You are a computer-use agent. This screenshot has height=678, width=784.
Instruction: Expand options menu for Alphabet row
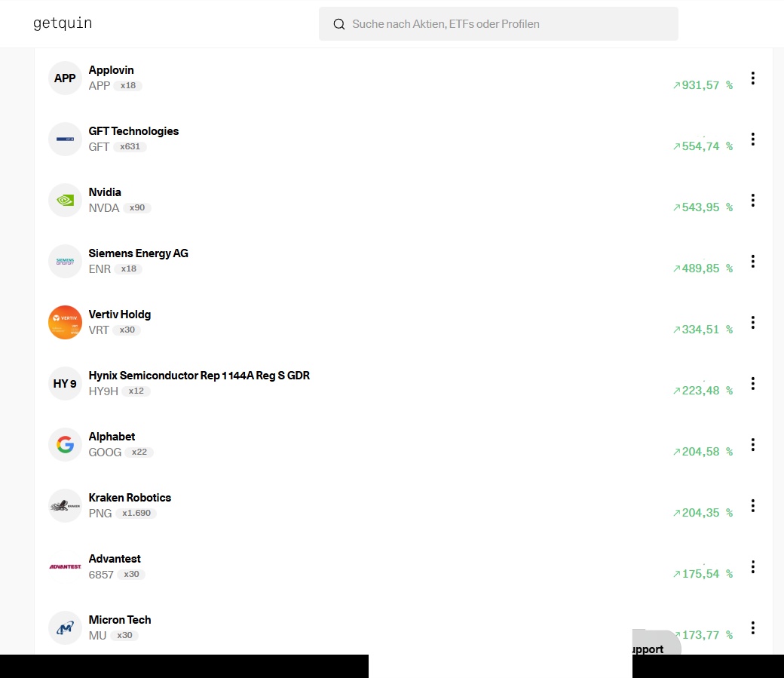coord(752,445)
